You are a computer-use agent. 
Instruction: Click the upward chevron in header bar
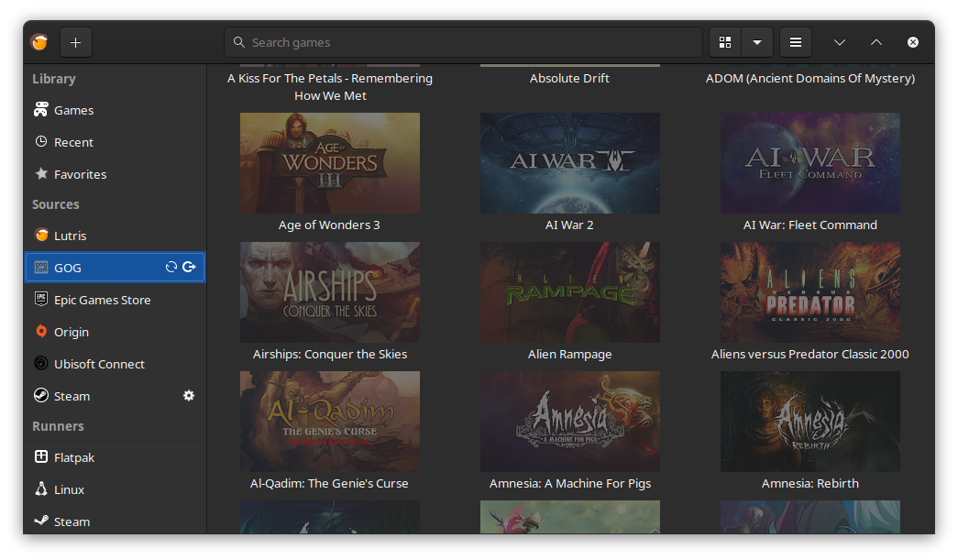click(x=876, y=42)
